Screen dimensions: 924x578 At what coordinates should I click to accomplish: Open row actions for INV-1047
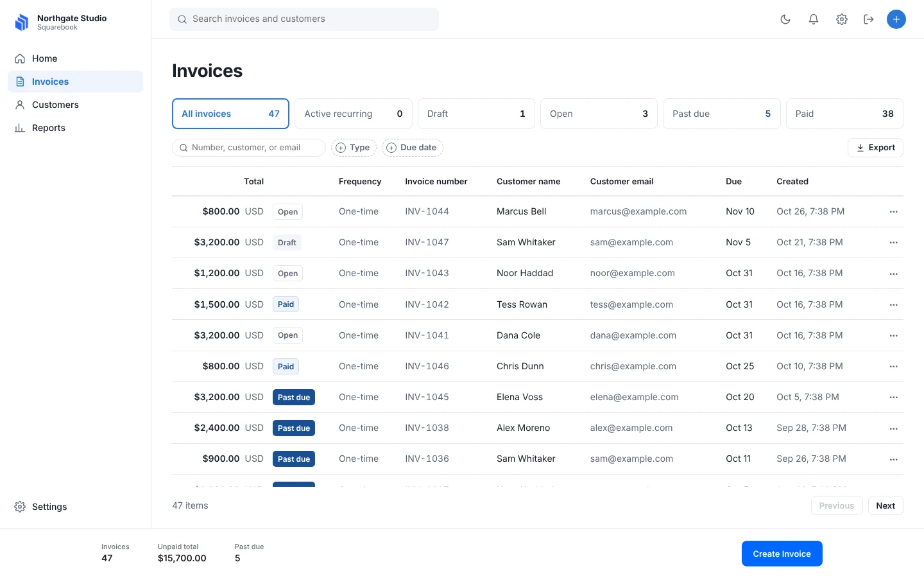[x=894, y=243]
